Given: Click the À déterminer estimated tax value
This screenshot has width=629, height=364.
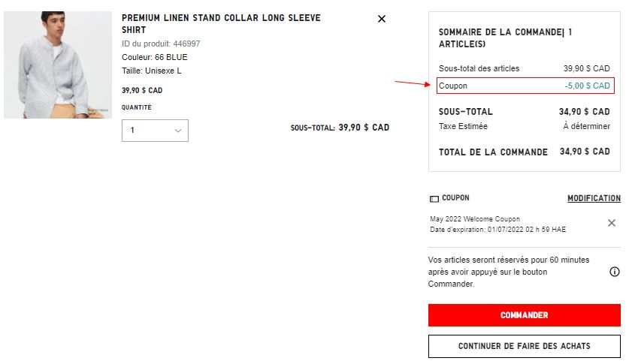Looking at the screenshot, I should tap(586, 126).
